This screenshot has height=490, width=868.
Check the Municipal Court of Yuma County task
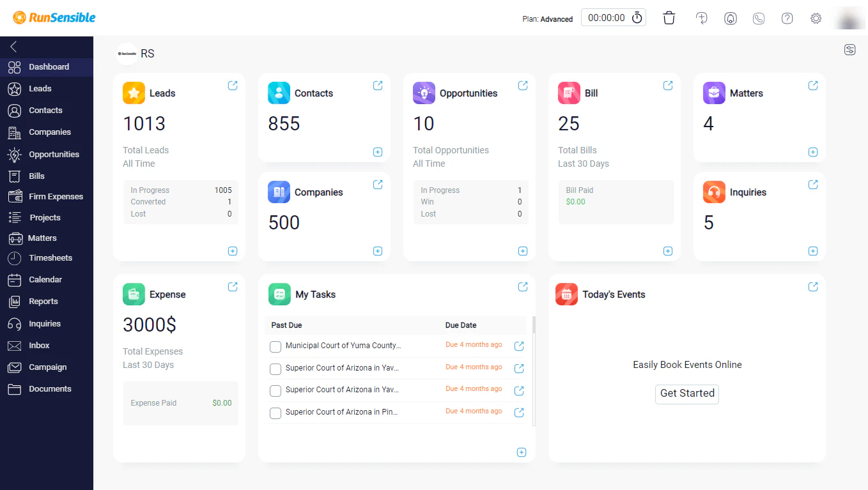click(x=275, y=346)
